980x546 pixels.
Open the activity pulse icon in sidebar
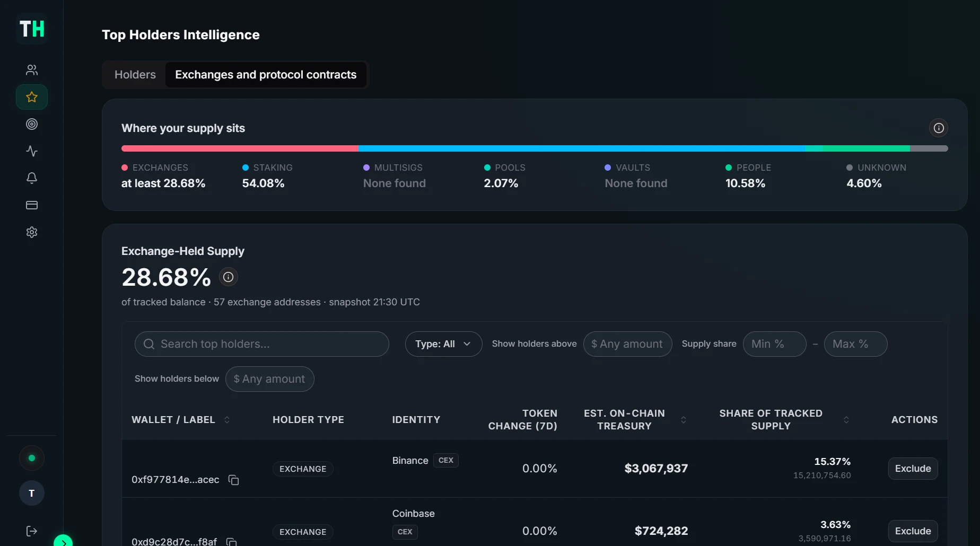point(32,151)
